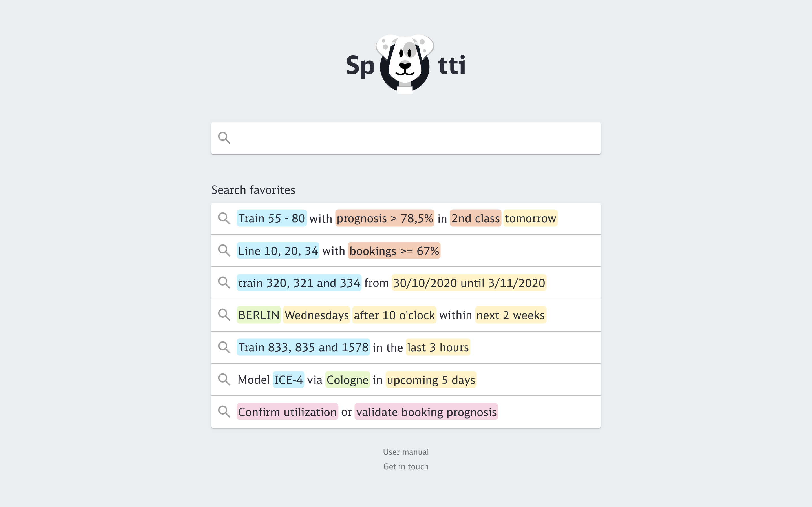Click search icon beside Model ICE-4 favorite
This screenshot has height=507, width=812.
(224, 380)
